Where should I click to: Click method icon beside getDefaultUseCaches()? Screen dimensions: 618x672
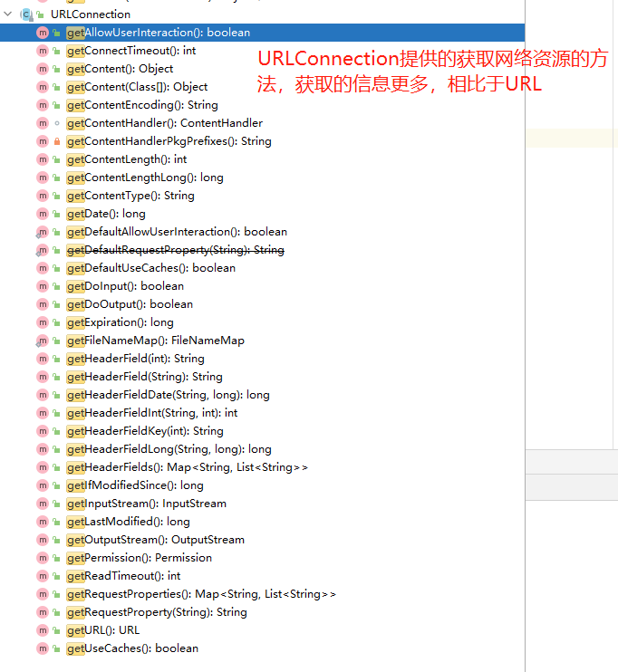[x=43, y=268]
